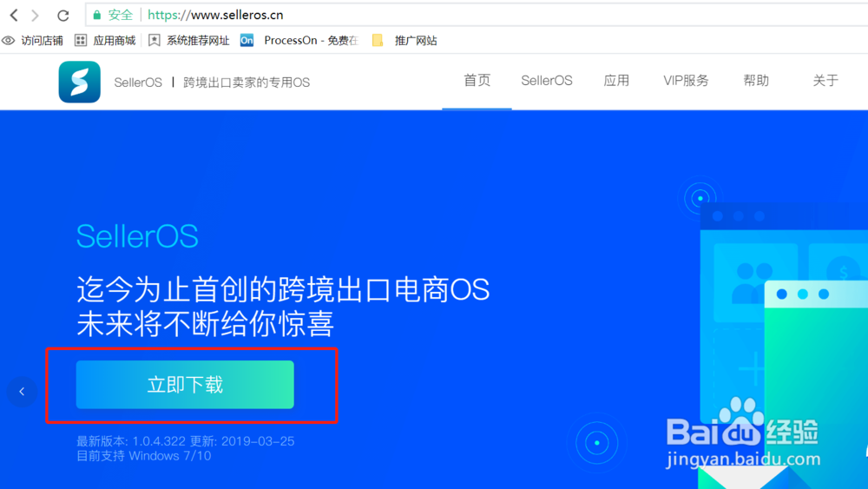Click the 目前支持 Windows 7/10 text

point(144,456)
